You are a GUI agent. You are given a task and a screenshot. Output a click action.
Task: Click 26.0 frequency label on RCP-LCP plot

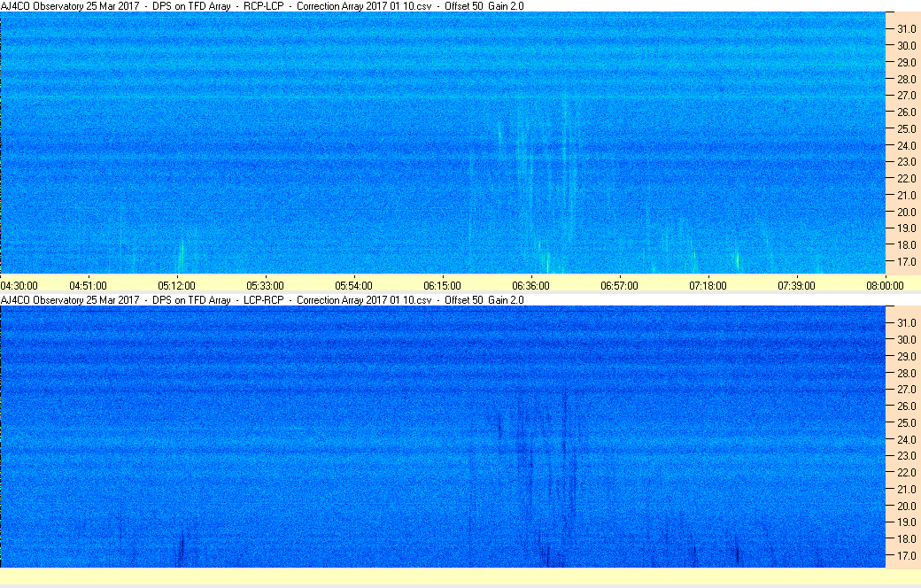[x=906, y=112]
